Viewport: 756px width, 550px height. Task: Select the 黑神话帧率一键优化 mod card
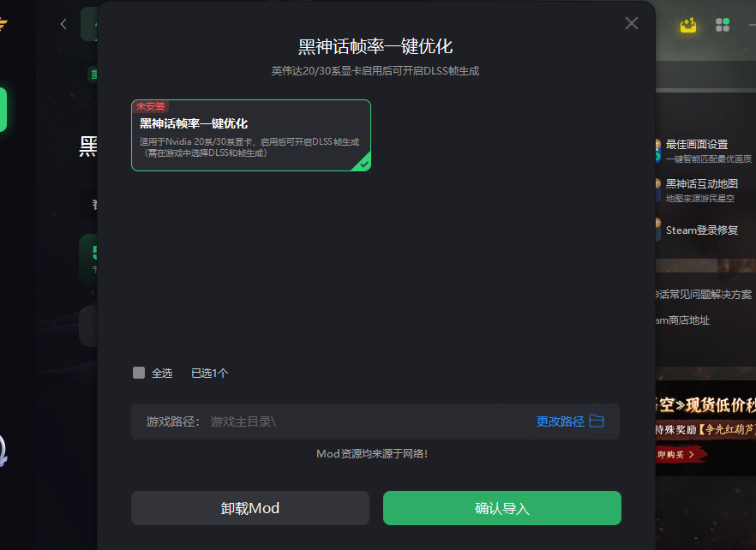250,135
